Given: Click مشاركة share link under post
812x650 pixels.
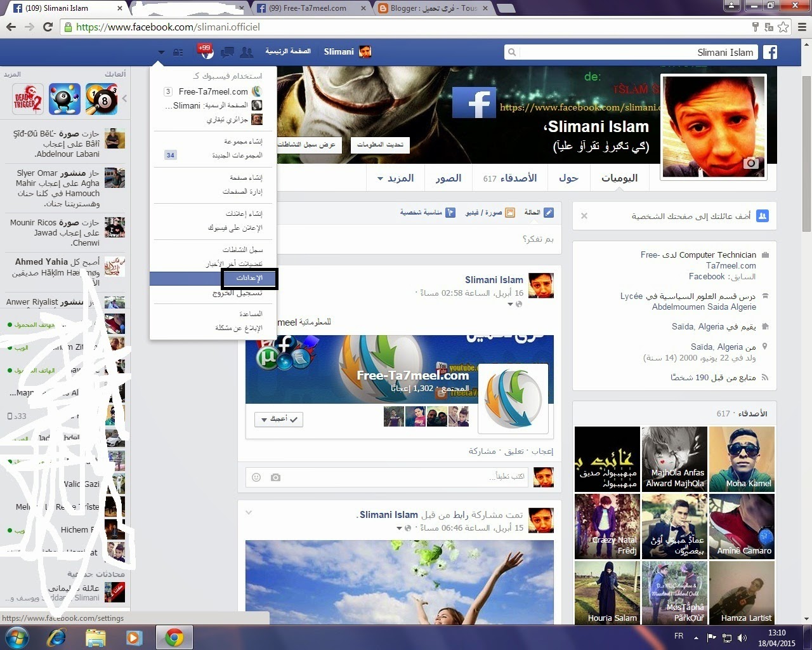Looking at the screenshot, I should (482, 451).
